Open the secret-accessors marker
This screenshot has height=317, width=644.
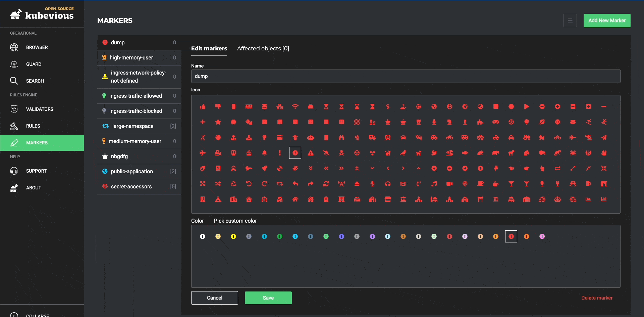[139, 187]
